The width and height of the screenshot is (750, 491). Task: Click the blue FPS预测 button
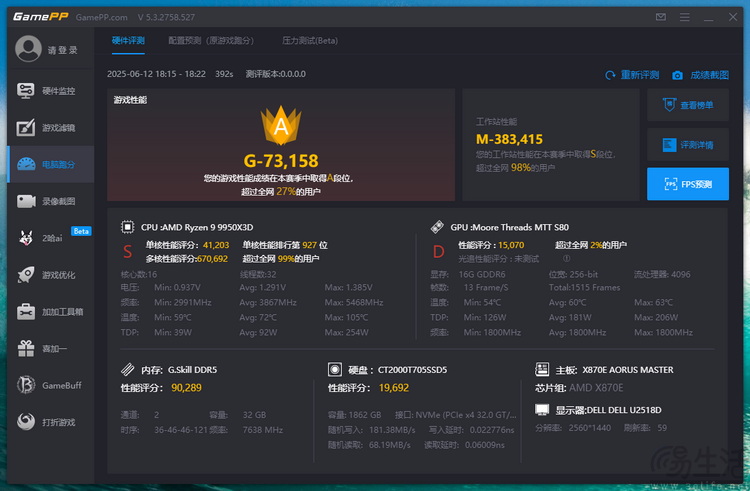tap(688, 184)
